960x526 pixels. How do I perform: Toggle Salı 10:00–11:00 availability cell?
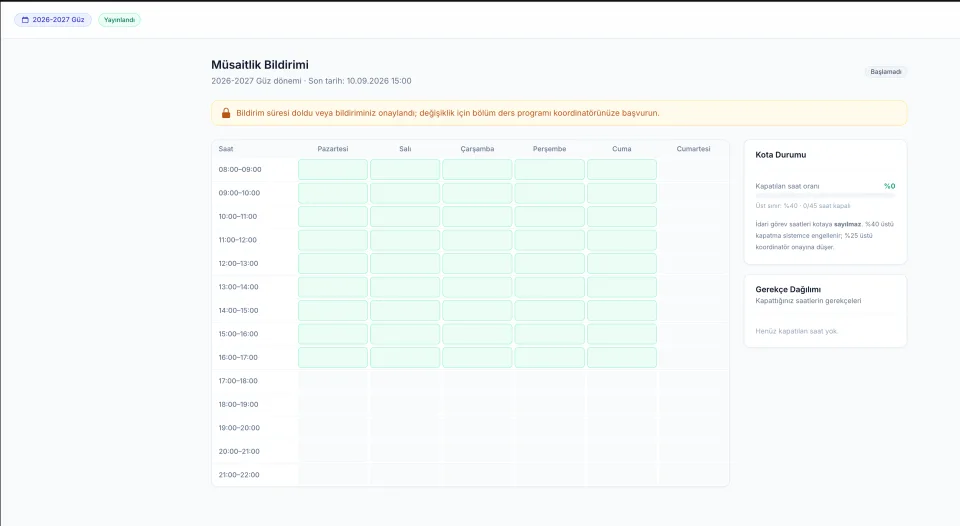(x=405, y=216)
